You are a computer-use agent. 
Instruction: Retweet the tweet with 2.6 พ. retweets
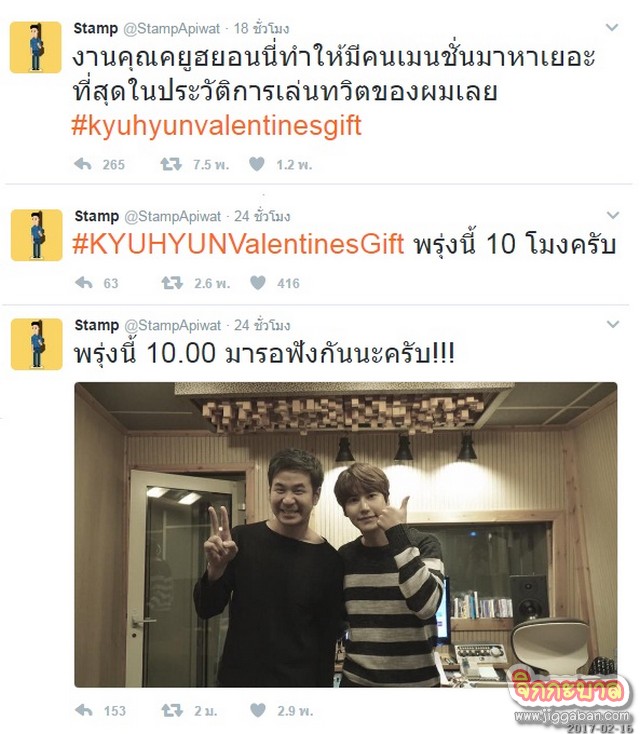172,283
